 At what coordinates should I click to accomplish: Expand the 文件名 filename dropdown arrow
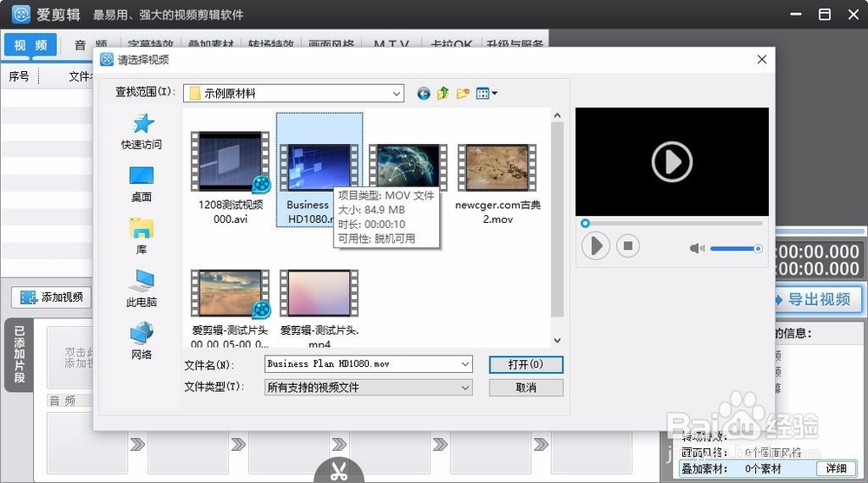click(465, 364)
